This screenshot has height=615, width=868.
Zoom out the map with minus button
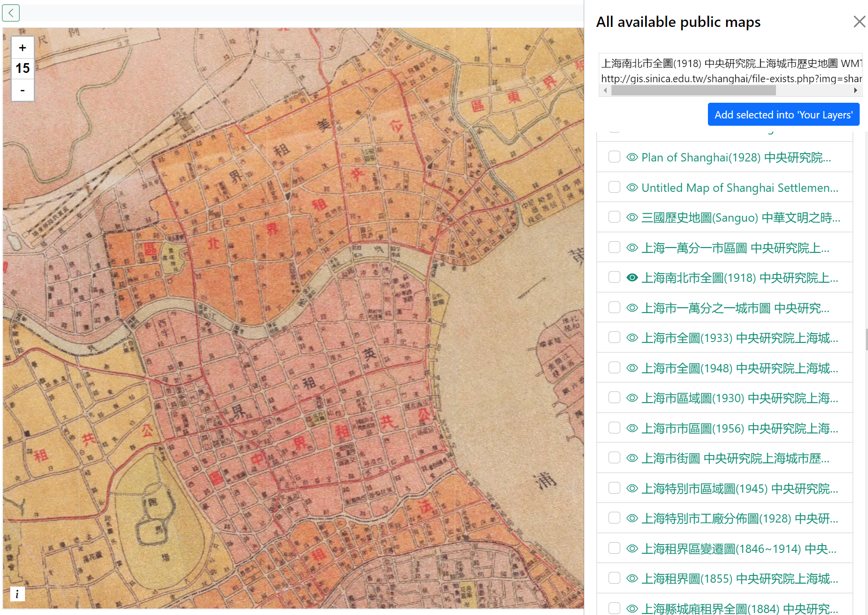pyautogui.click(x=23, y=90)
